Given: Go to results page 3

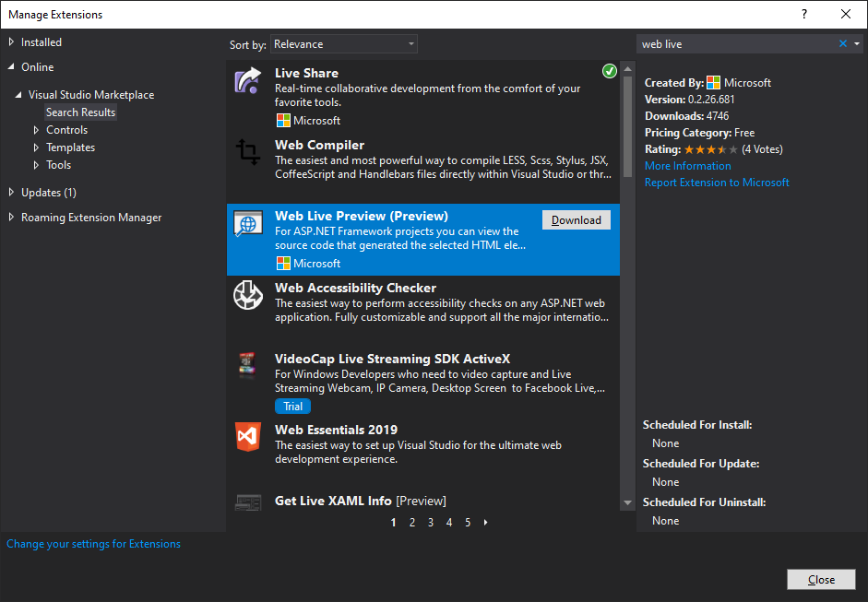Looking at the screenshot, I should [x=431, y=523].
